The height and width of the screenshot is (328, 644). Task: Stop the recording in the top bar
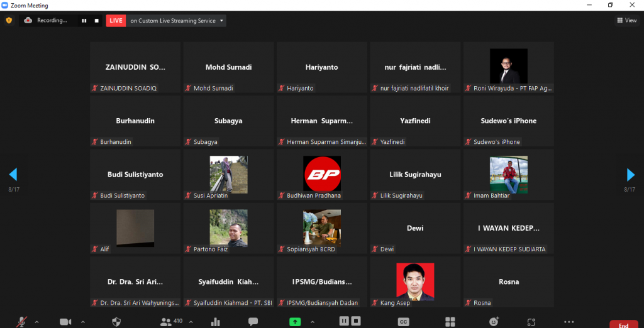96,21
